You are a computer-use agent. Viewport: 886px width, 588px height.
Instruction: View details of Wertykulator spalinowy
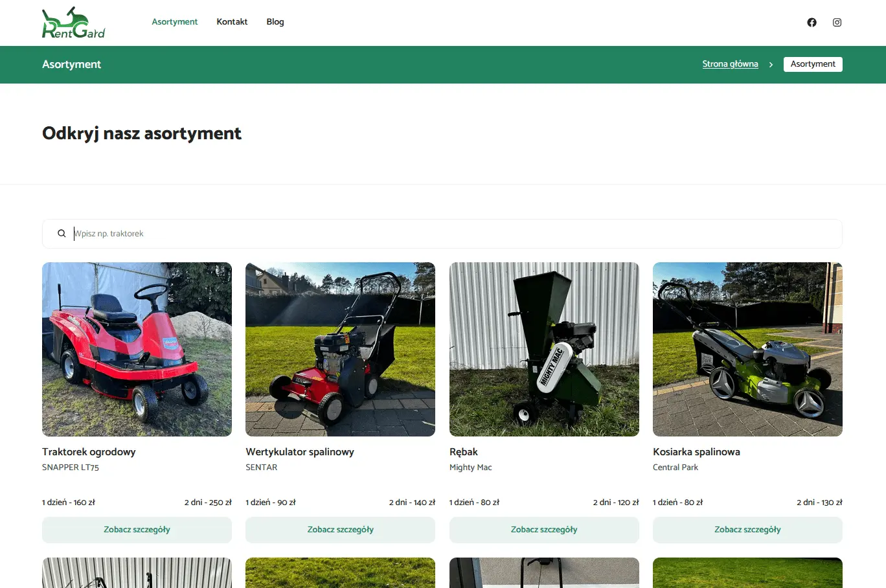tap(340, 530)
